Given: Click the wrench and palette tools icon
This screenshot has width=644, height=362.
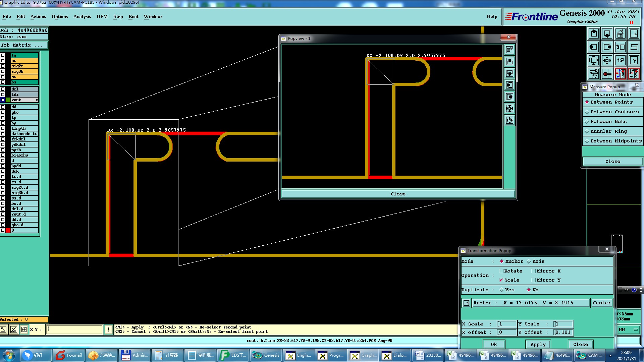Looking at the screenshot, I should tap(594, 74).
